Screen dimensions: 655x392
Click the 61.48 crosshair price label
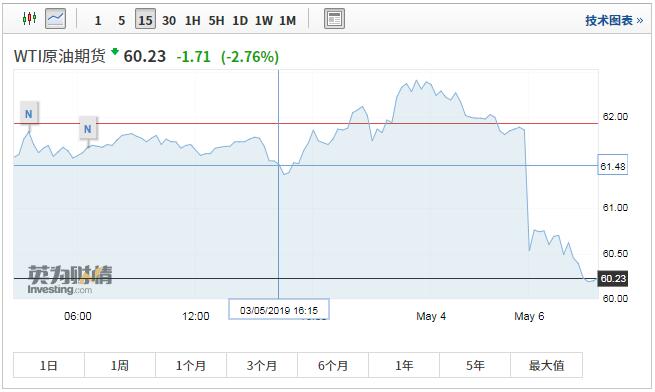click(613, 166)
